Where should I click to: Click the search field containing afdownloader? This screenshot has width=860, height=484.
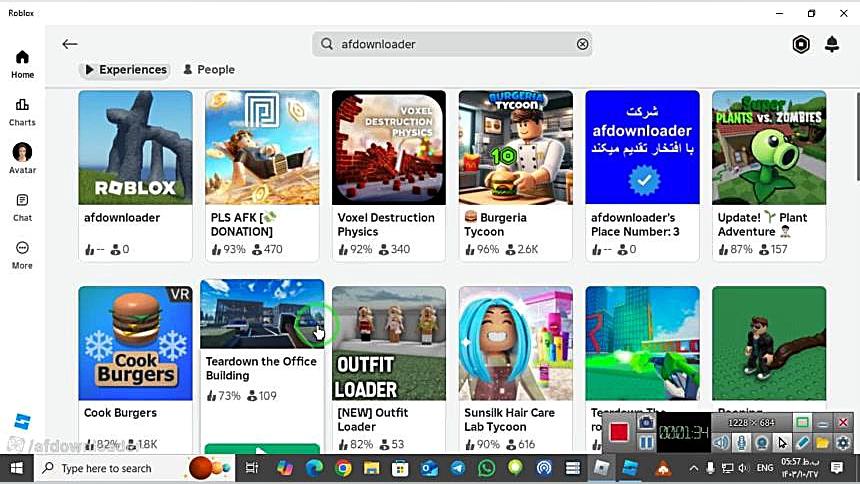(x=452, y=44)
